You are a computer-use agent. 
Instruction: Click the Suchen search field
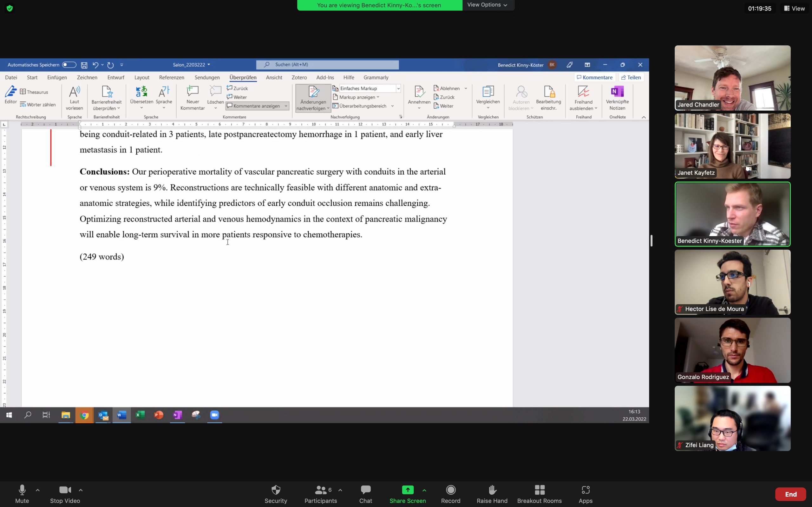(327, 64)
